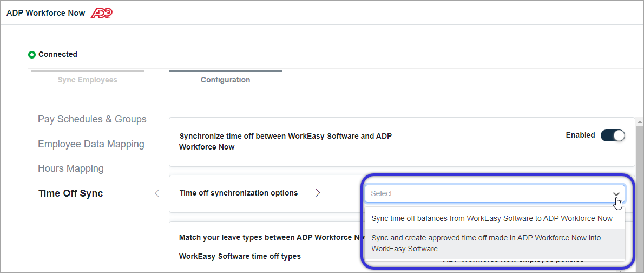The image size is (644, 273).
Task: Toggle Enabled time off synchronization switch
Action: (613, 135)
